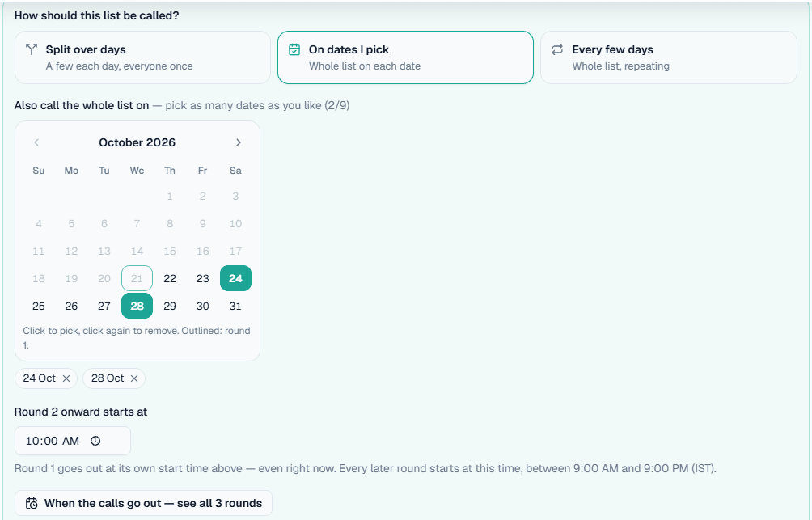Image resolution: width=812 pixels, height=520 pixels.
Task: Click the split arrows icon on Split over days
Action: pos(32,49)
